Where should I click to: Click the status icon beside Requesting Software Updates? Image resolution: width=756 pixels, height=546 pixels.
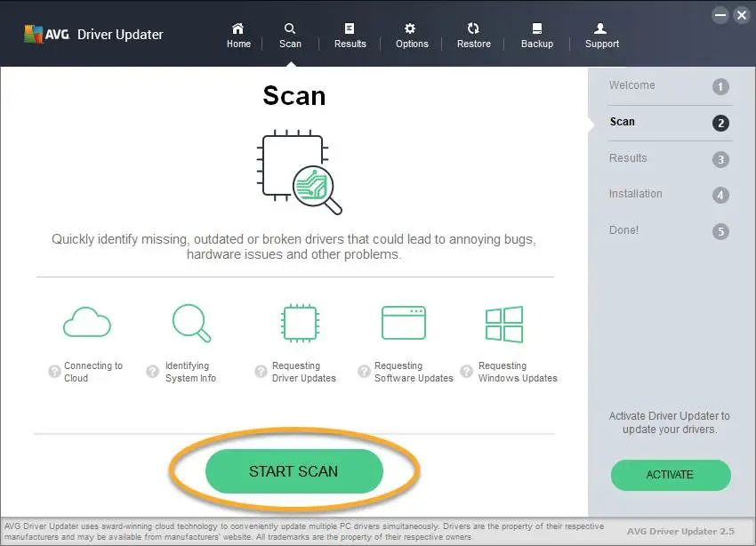click(x=364, y=372)
